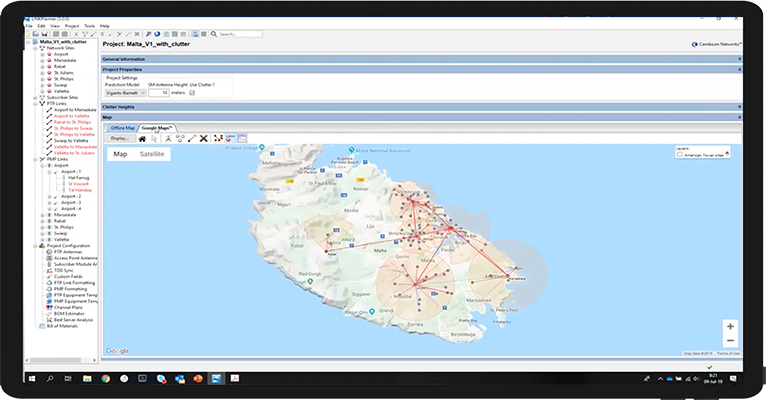
Task: Click the Display... button
Action: tap(120, 139)
